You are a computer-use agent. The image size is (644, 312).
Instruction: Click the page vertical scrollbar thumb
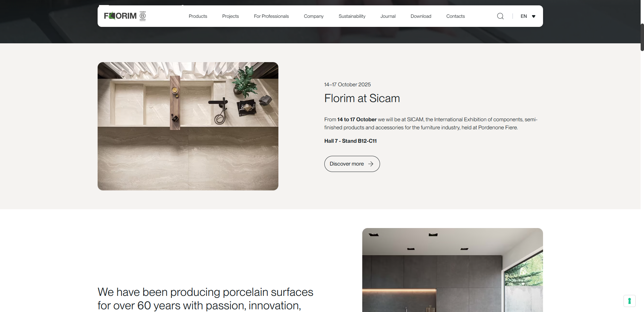(642, 37)
